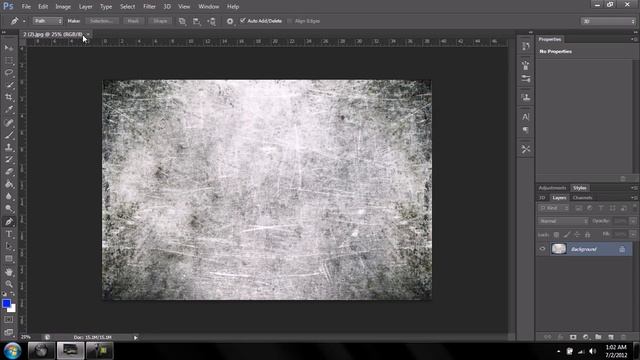The width and height of the screenshot is (640, 360).
Task: Toggle the layer filter switch
Action: point(634,207)
